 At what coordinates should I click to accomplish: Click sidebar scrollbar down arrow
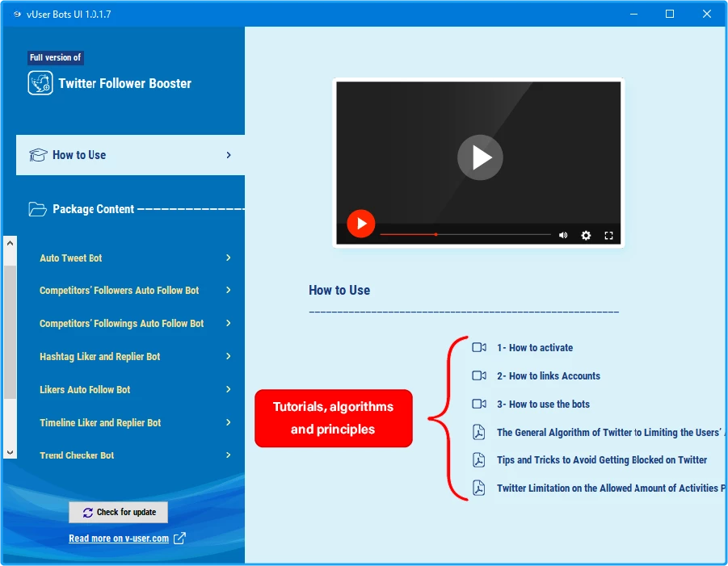tap(10, 452)
